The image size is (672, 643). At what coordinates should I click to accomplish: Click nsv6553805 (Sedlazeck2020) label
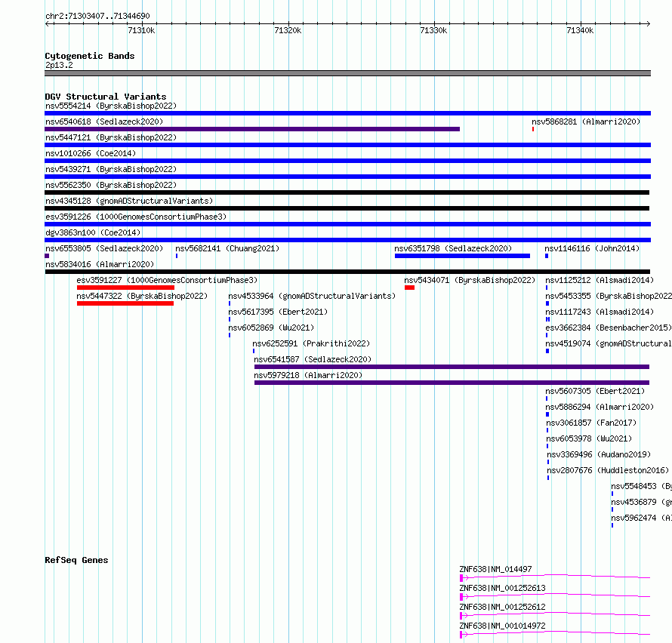pos(104,248)
